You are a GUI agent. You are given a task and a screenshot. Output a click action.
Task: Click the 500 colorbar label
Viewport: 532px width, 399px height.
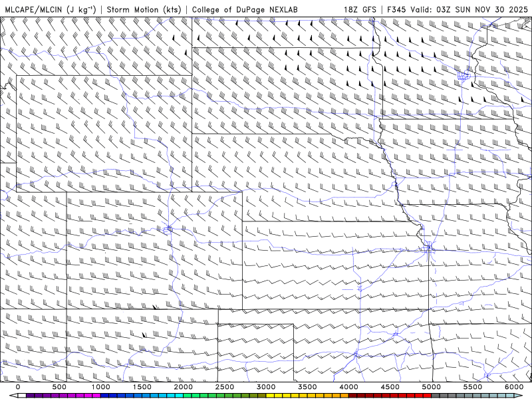tap(59, 387)
